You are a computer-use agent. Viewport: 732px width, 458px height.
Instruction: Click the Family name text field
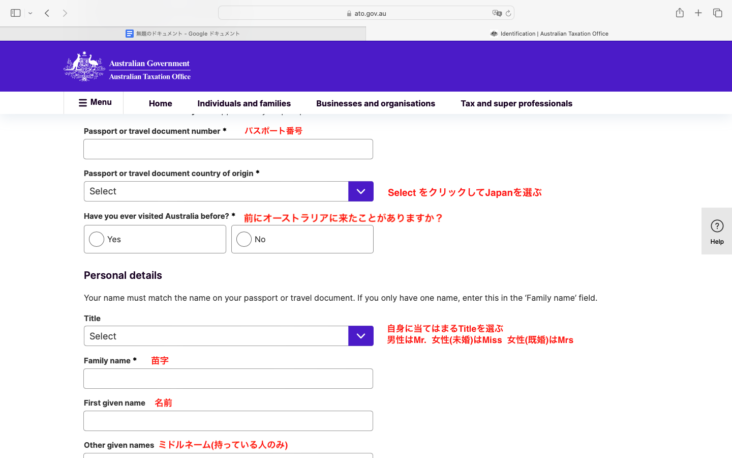228,379
